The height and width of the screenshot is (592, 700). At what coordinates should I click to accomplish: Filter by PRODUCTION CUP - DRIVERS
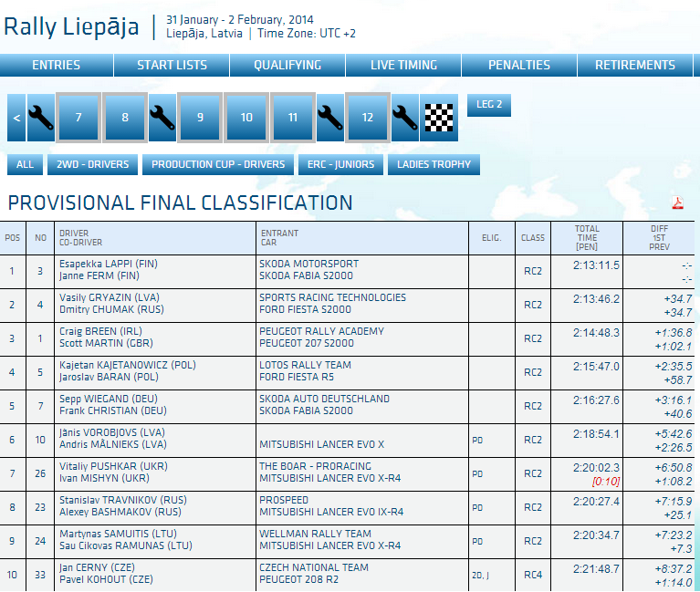click(218, 164)
